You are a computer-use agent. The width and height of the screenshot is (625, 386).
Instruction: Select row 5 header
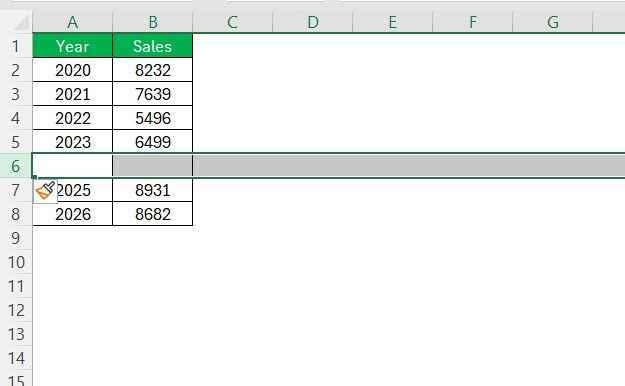coord(16,142)
